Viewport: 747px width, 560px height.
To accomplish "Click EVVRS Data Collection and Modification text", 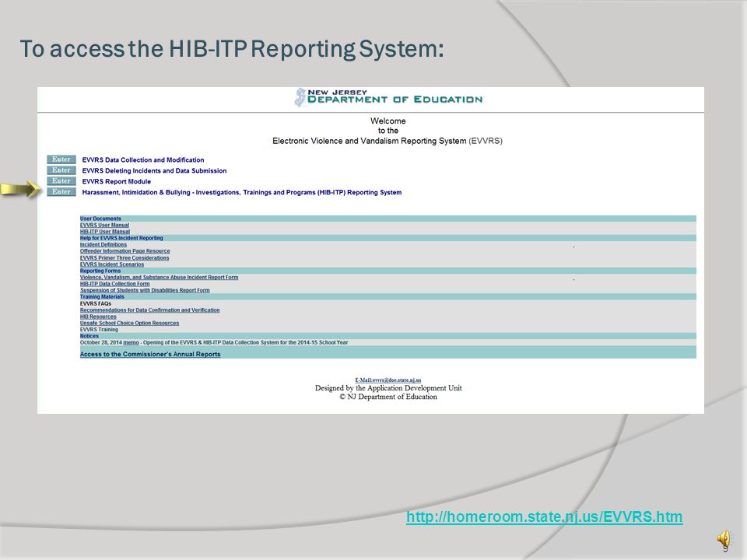I will click(143, 160).
